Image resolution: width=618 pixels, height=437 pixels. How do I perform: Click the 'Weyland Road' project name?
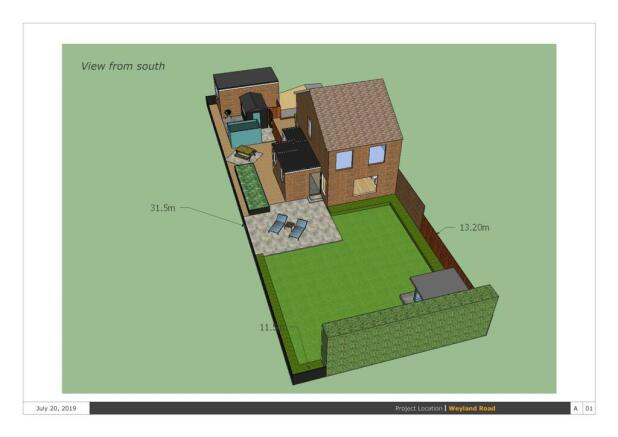click(x=472, y=408)
